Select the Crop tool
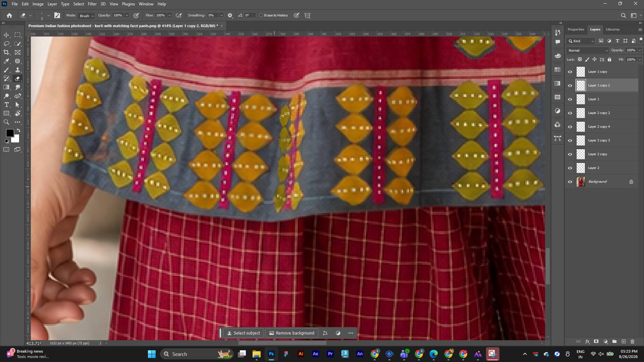This screenshot has height=362, width=644. click(6, 53)
